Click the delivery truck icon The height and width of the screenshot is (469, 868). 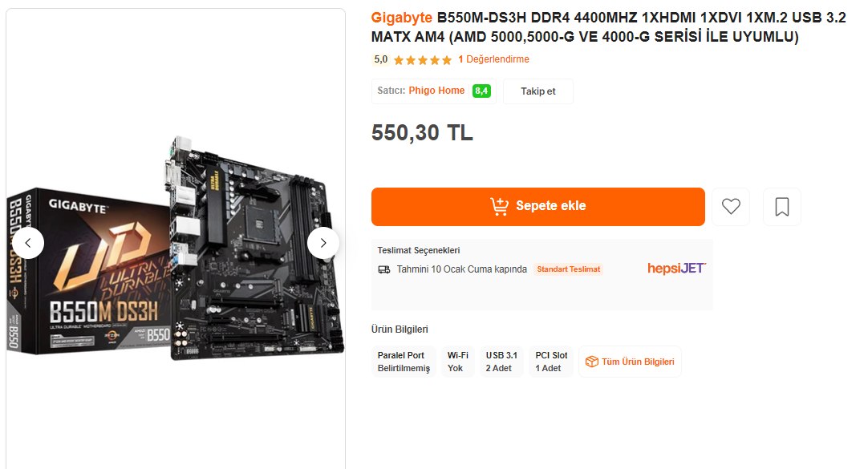pos(384,269)
